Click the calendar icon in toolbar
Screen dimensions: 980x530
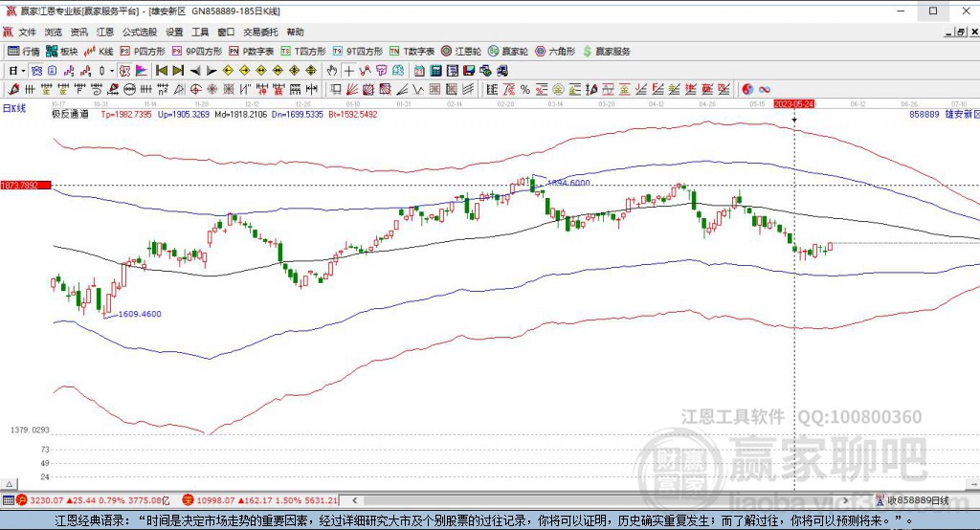click(x=419, y=71)
